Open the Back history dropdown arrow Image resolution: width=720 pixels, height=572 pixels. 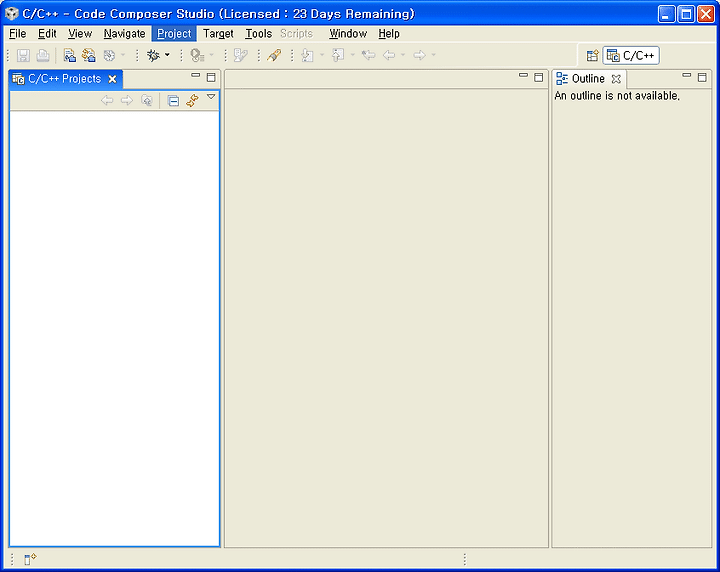[403, 55]
